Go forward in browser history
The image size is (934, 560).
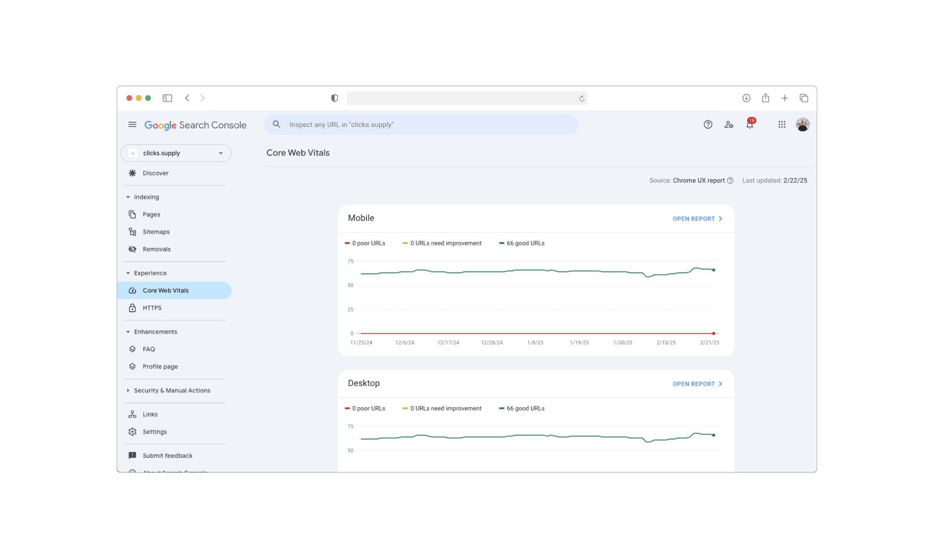point(202,98)
